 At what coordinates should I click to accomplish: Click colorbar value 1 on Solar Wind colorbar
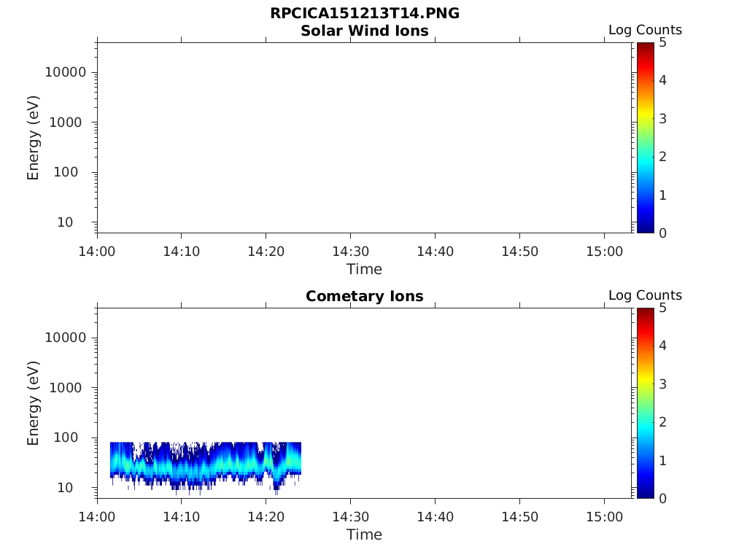(x=662, y=195)
